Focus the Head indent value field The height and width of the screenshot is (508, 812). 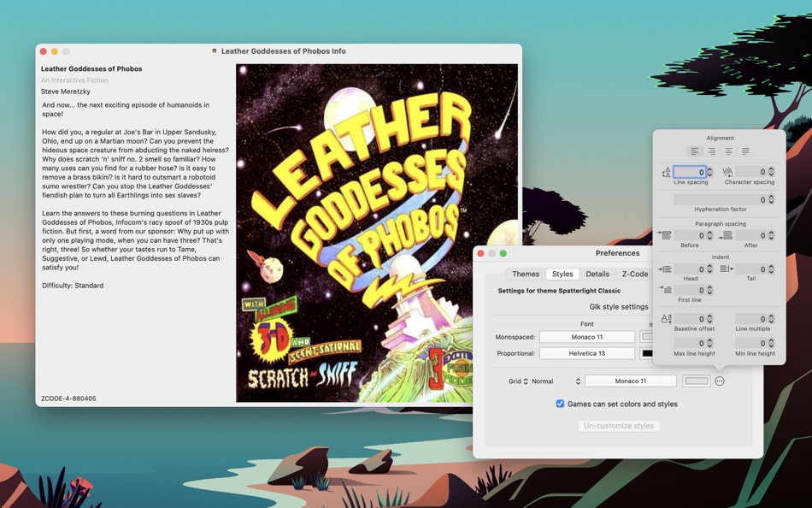(690, 269)
